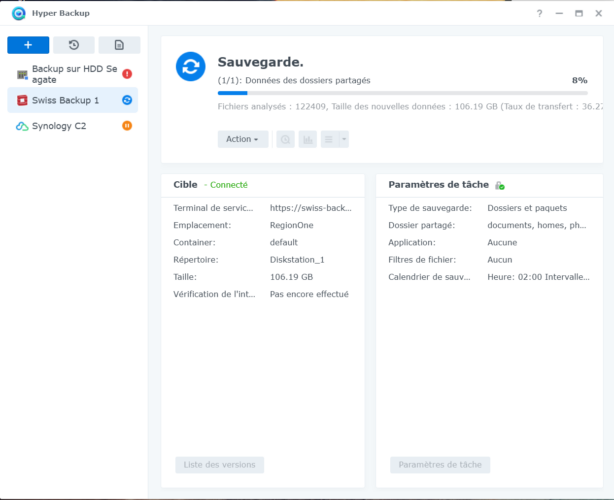Click the red error status icon
The height and width of the screenshot is (500, 614).
[x=127, y=74]
